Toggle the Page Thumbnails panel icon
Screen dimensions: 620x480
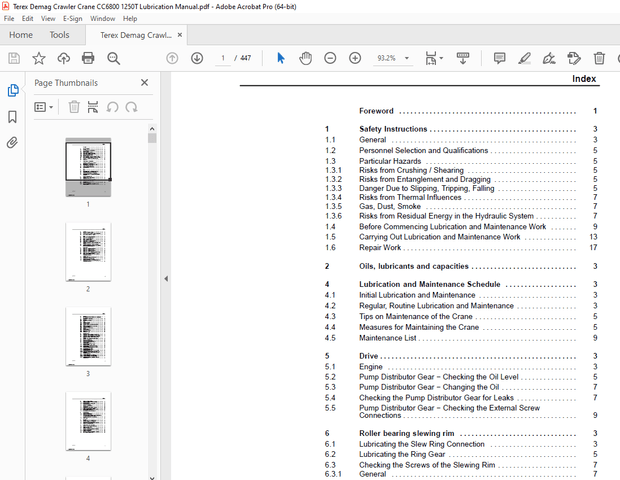pos(13,91)
